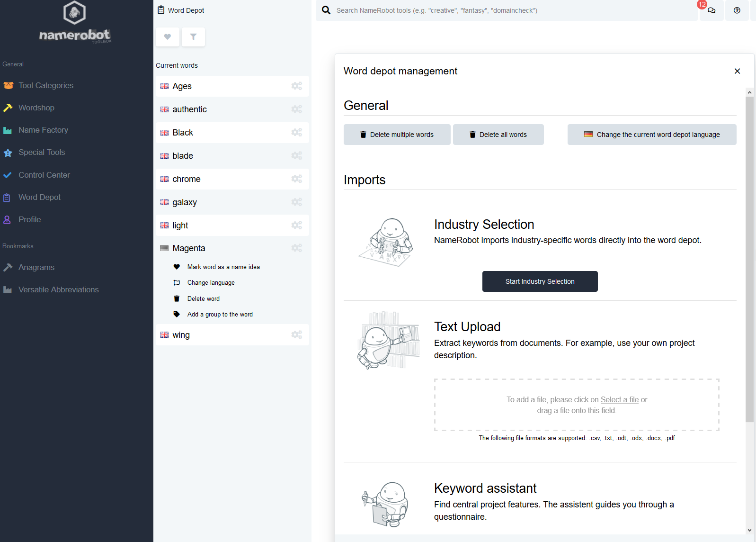Start Industry Selection
Screen dimensions: 756x542
click(540, 281)
